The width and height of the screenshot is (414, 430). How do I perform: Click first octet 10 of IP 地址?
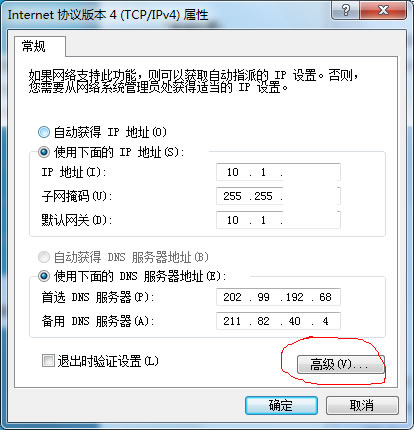pyautogui.click(x=233, y=172)
